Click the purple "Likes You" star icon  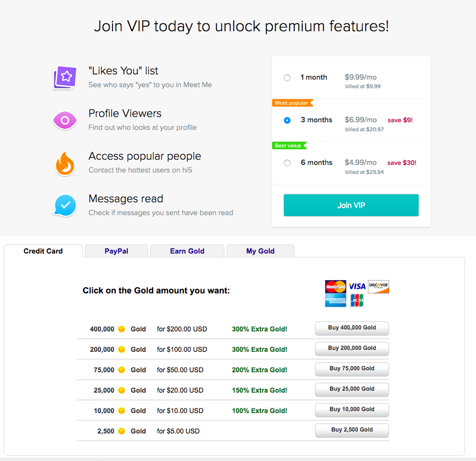(x=65, y=77)
